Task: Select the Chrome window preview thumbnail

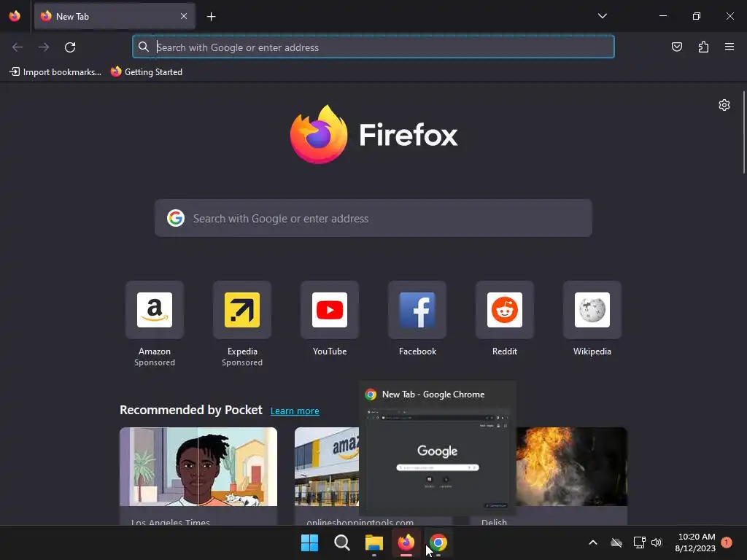Action: tap(438, 459)
